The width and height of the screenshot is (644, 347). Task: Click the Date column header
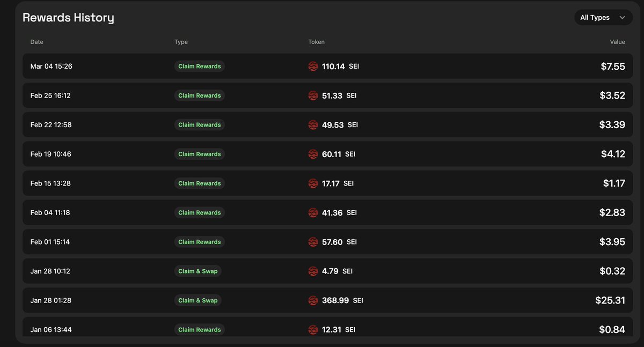(x=37, y=42)
